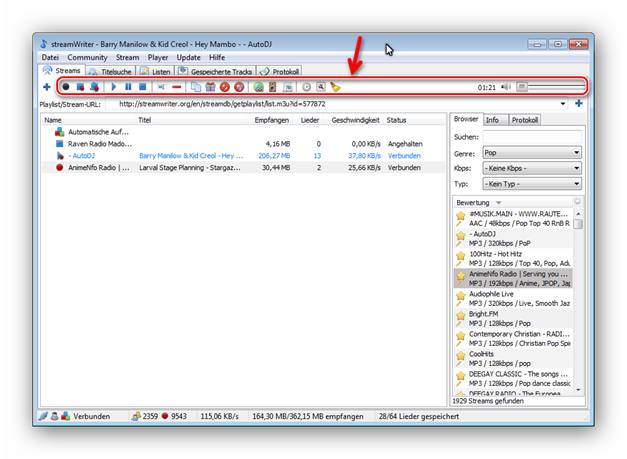Remove the stream with the red minus icon
Image resolution: width=627 pixels, height=459 pixels.
click(176, 87)
